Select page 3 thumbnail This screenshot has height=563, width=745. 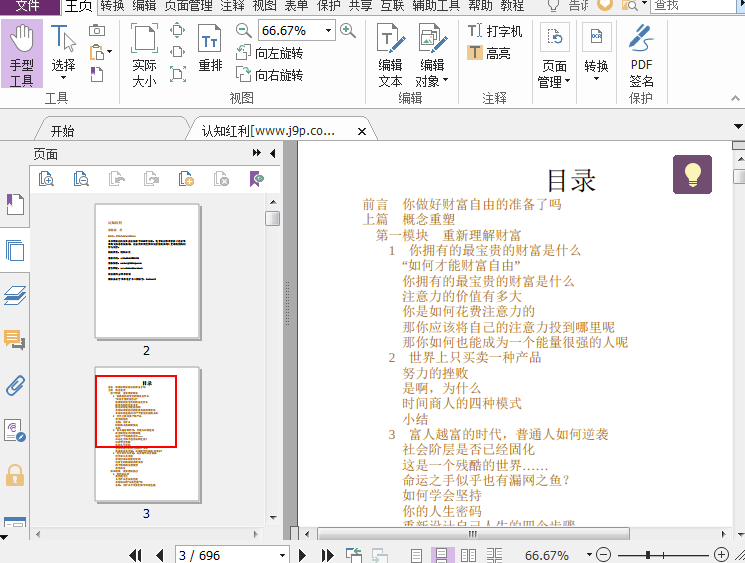tap(147, 434)
